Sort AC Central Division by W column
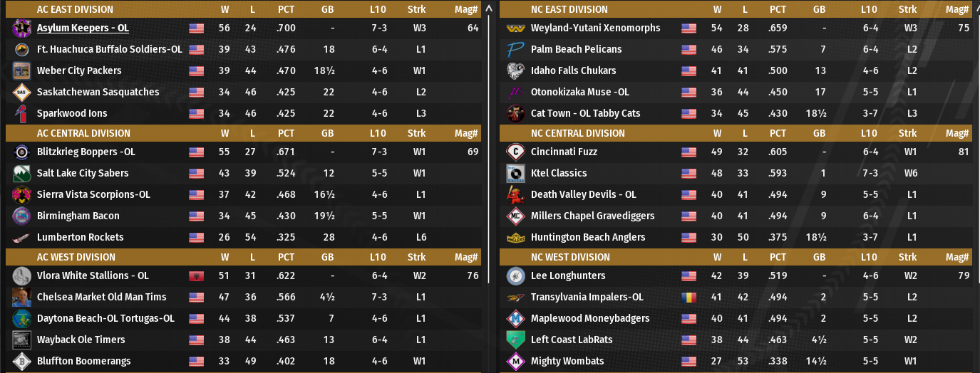 (225, 134)
